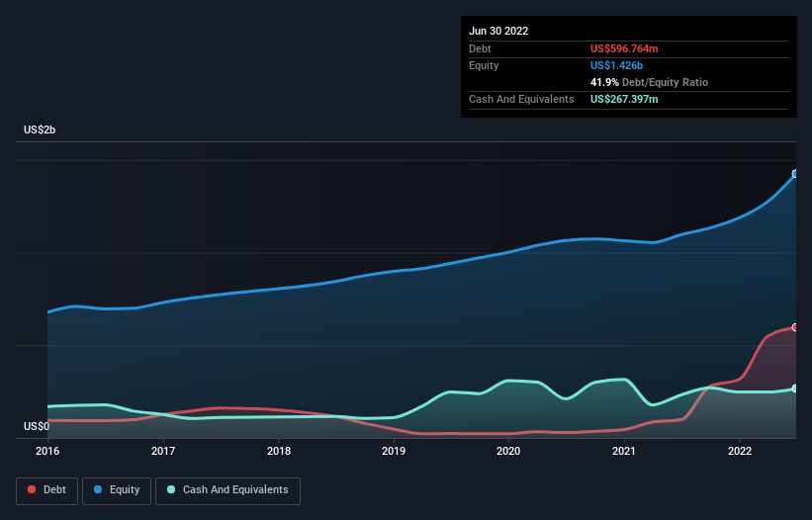Click the red Debt endpoint marker
The width and height of the screenshot is (812, 520).
pyautogui.click(x=795, y=327)
